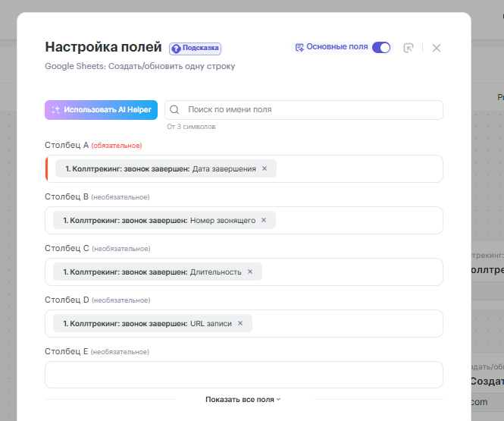The width and height of the screenshot is (504, 421).
Task: Remove the URL записи tag in Столбец D
Action: (x=240, y=323)
